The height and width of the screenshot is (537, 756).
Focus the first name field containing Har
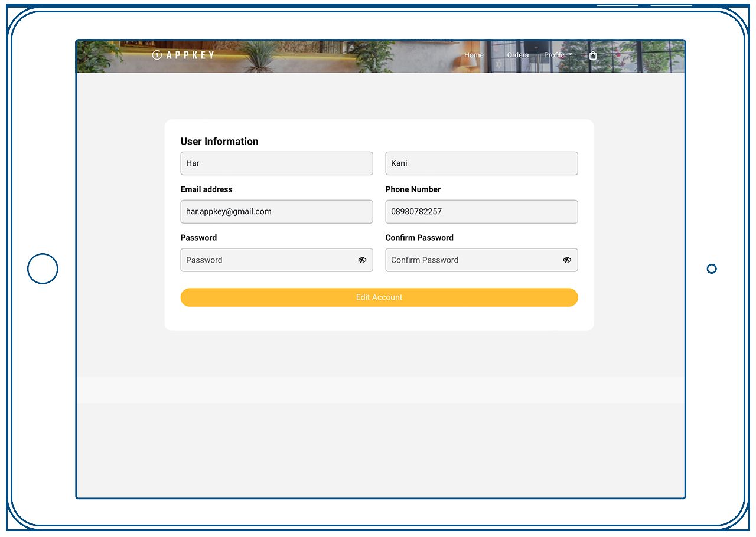pyautogui.click(x=276, y=163)
